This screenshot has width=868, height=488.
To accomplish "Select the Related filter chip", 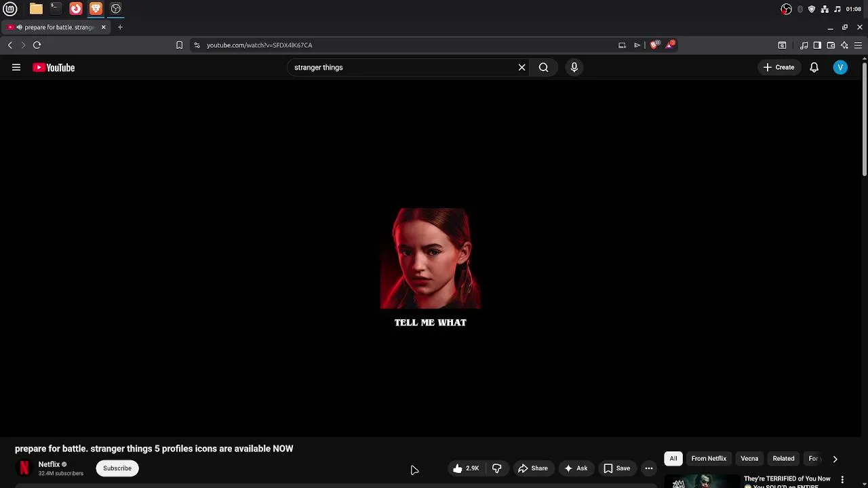I will point(783,459).
